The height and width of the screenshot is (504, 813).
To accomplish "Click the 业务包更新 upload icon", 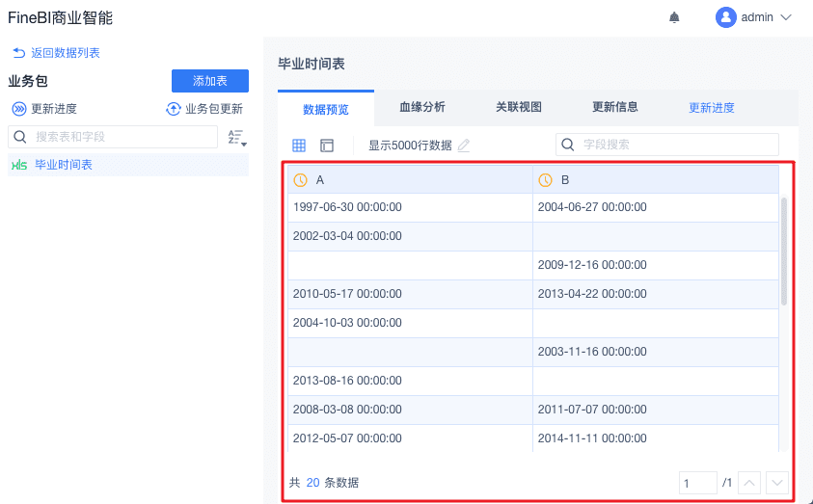I will 173,109.
